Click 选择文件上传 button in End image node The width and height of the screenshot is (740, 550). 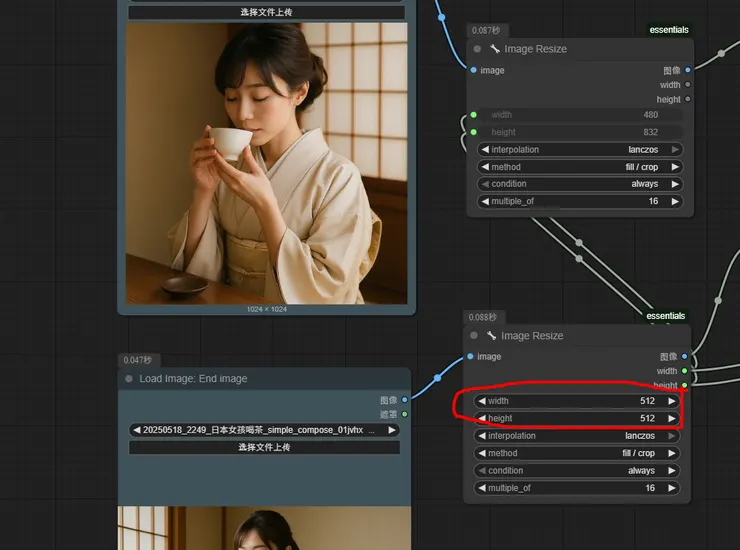click(x=264, y=447)
